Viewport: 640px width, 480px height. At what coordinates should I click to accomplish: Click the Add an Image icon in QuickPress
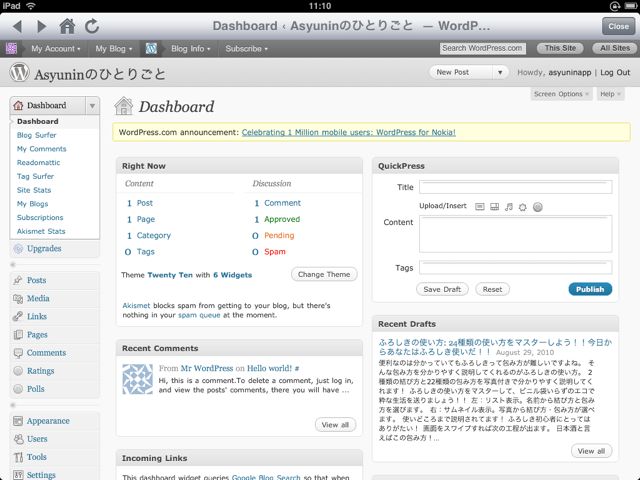click(x=480, y=207)
